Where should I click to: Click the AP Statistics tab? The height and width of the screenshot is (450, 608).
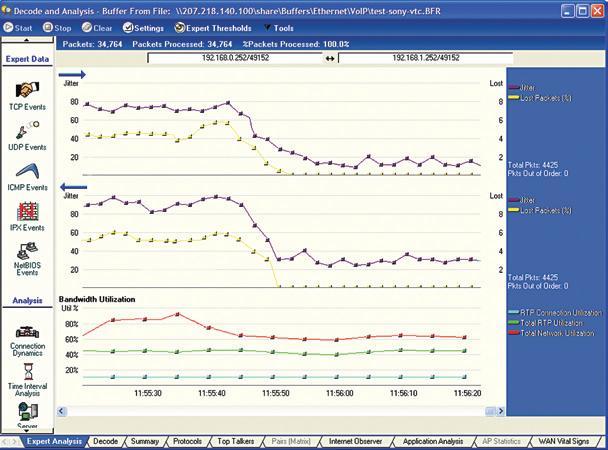click(x=501, y=441)
